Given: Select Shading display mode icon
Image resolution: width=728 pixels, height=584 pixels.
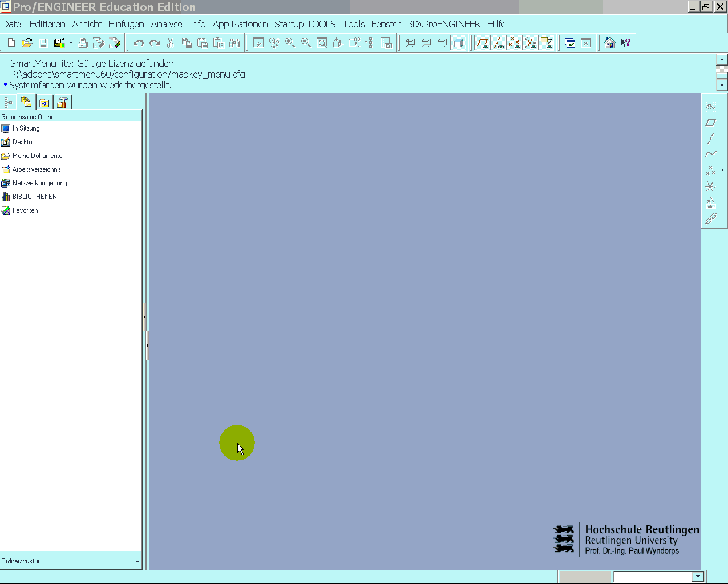Looking at the screenshot, I should (458, 43).
